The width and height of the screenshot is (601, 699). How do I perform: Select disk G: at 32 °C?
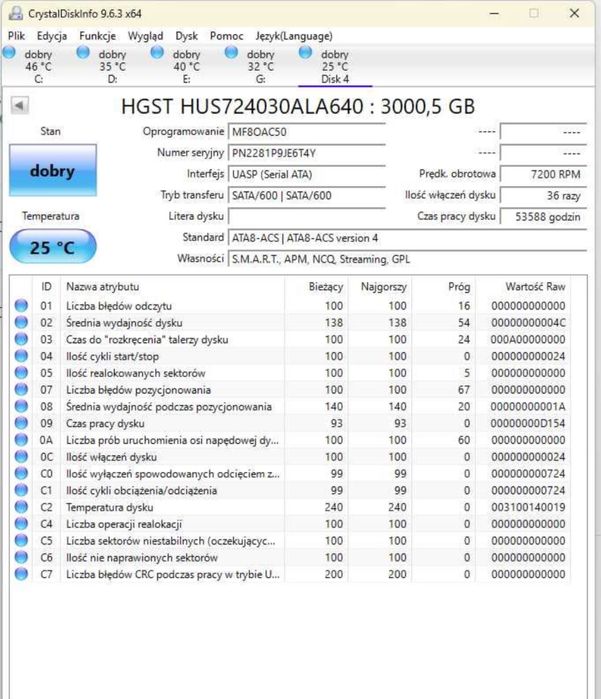click(x=260, y=66)
